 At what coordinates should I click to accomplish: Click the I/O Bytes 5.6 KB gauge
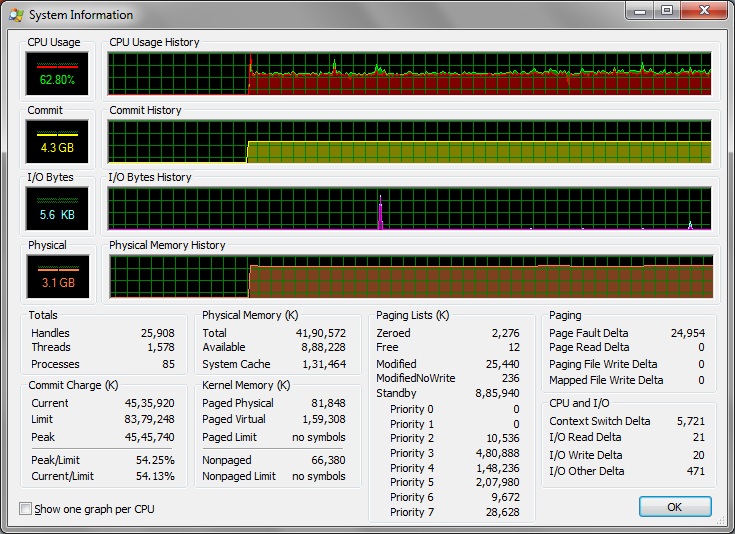coord(57,209)
